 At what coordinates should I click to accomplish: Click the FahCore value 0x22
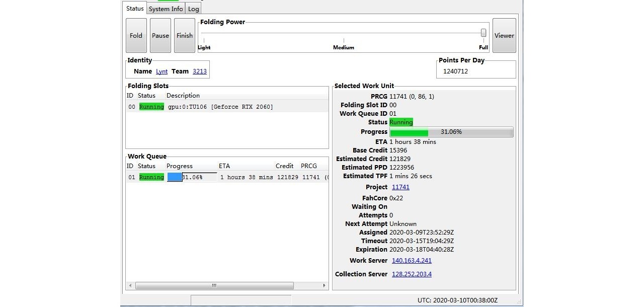[396, 198]
